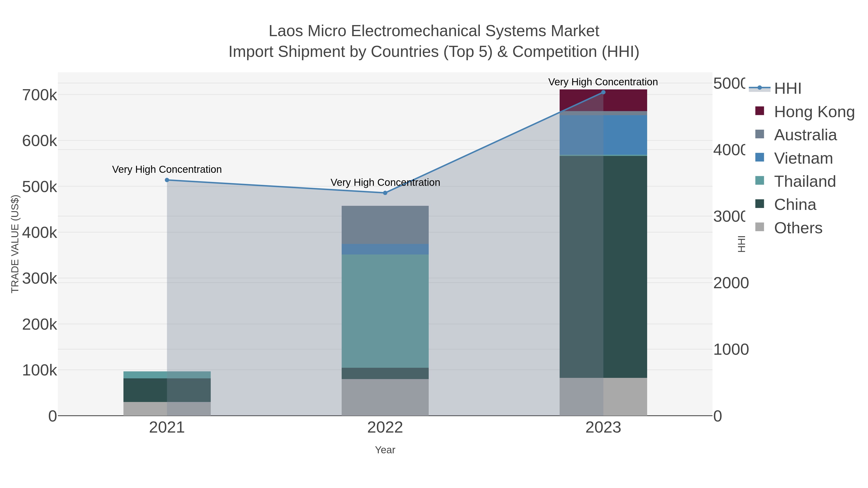Toggle the HHI legend entry
The image size is (868, 488).
pyautogui.click(x=775, y=88)
